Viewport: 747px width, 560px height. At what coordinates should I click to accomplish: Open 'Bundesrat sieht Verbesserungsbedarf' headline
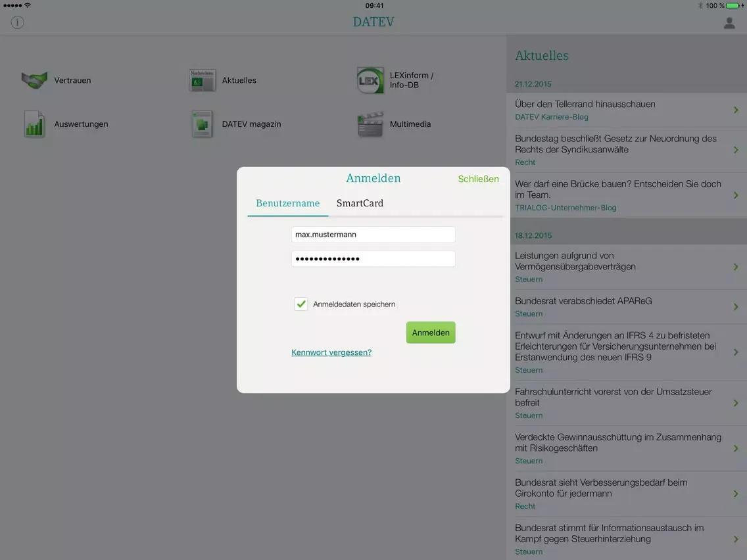[601, 488]
